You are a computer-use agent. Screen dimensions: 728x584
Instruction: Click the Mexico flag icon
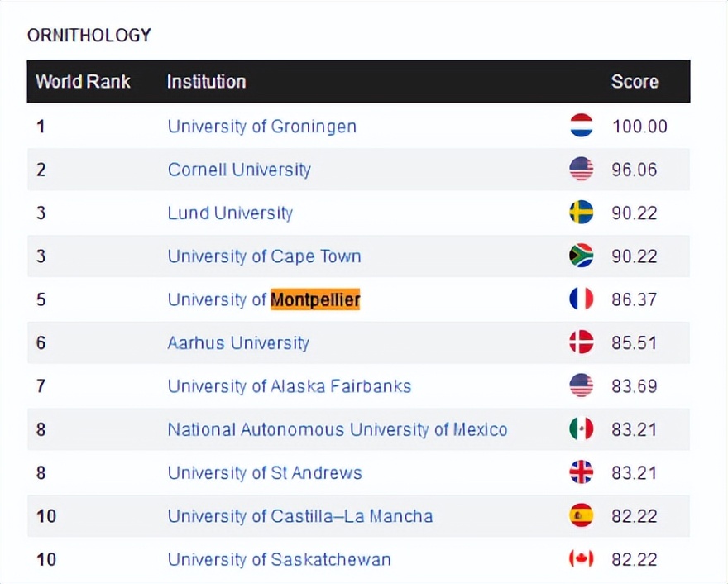coord(582,428)
